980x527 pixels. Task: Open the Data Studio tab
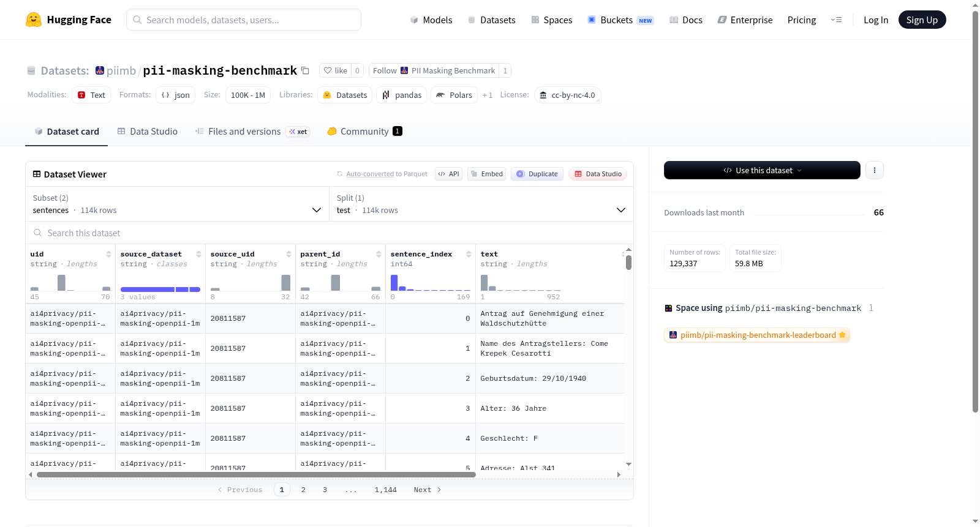point(148,132)
